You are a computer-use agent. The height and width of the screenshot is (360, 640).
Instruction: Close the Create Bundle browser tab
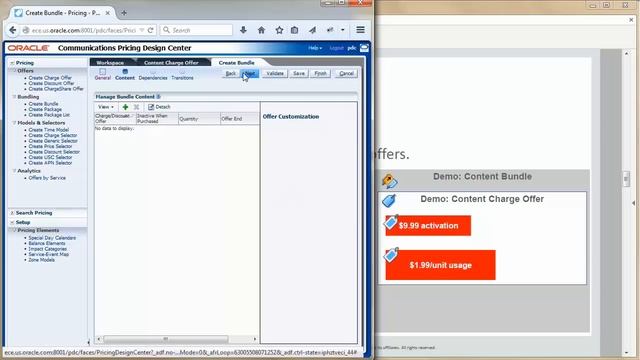(x=108, y=13)
